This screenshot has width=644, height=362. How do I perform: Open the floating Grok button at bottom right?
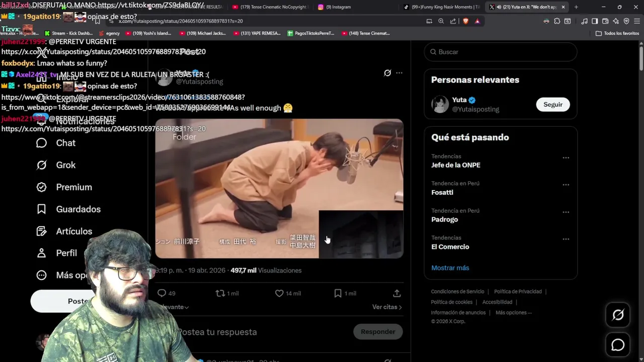tap(618, 315)
